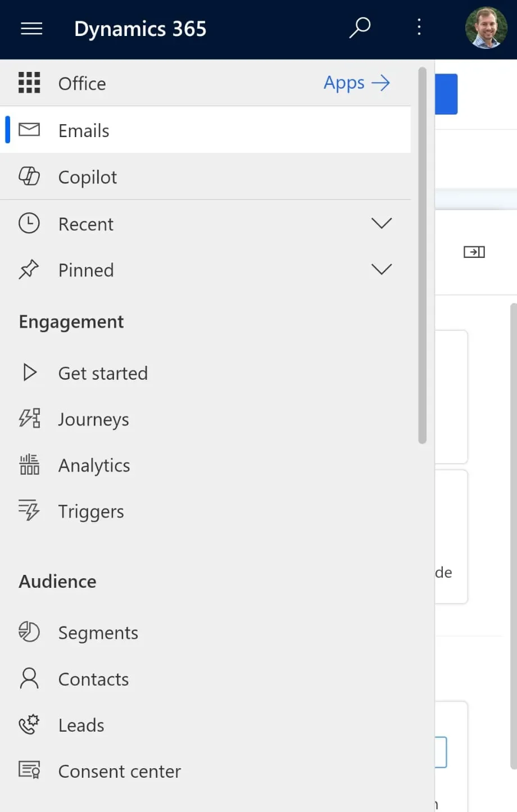
Task: Click the blue button behind the menu
Action: (446, 94)
